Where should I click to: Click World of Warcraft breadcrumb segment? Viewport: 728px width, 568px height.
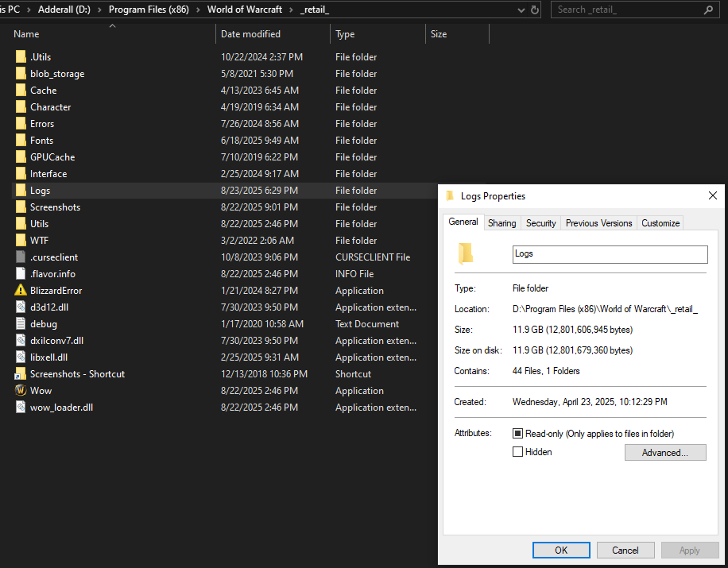pyautogui.click(x=245, y=10)
